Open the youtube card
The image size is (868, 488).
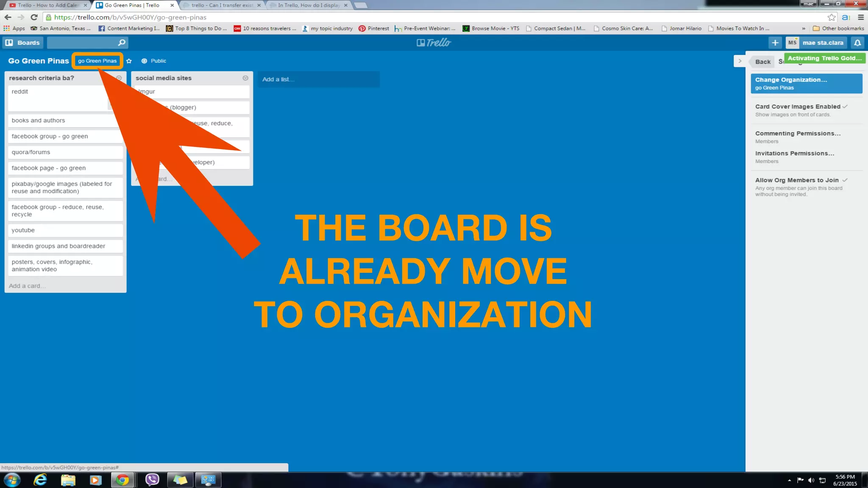[65, 230]
